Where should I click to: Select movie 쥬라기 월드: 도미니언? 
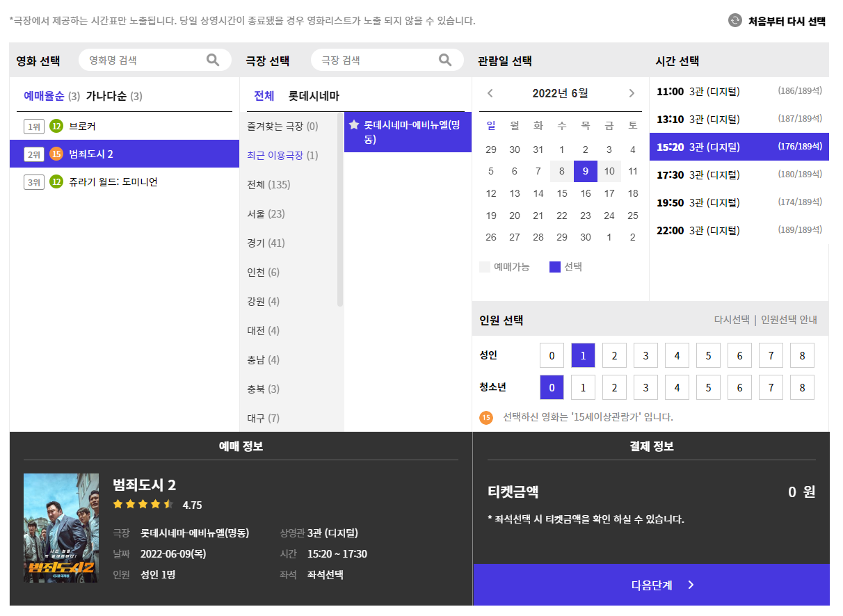[x=125, y=182]
